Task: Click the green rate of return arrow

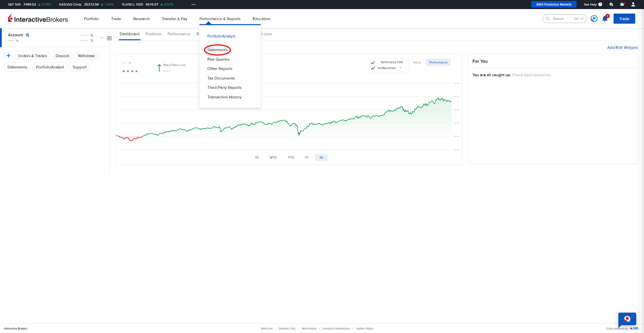Action: click(x=159, y=68)
